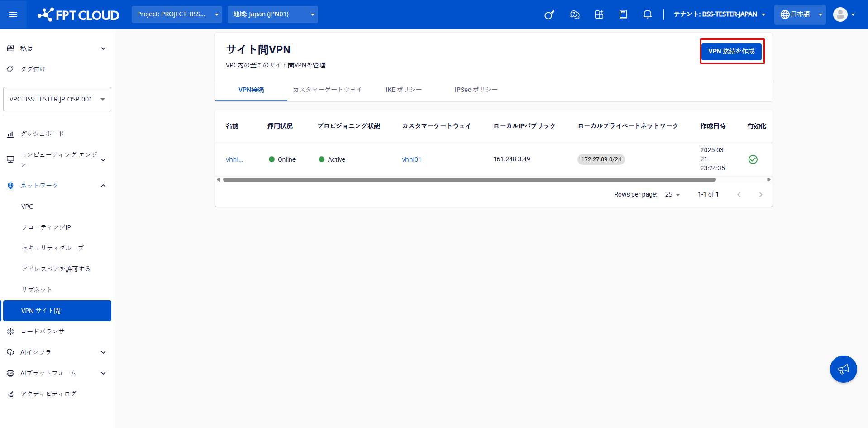The height and width of the screenshot is (428, 868).
Task: Open タグ付け in the sidebar
Action: (57, 69)
